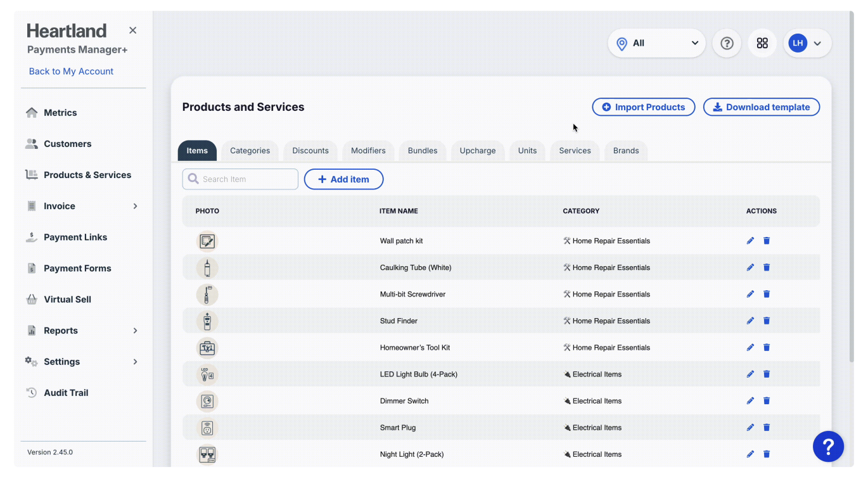Click the pencil icon for Dimmer Switch

pyautogui.click(x=750, y=401)
